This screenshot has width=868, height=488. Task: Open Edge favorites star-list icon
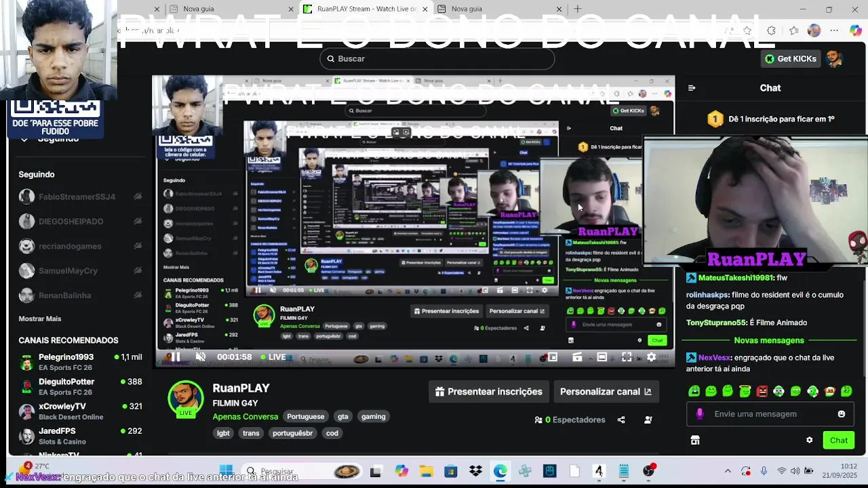[793, 30]
